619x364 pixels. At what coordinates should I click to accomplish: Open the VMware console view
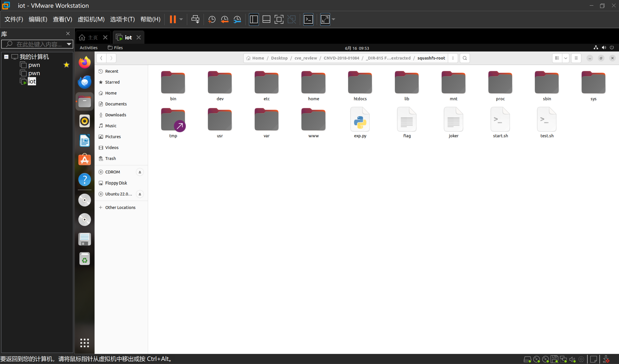click(308, 19)
